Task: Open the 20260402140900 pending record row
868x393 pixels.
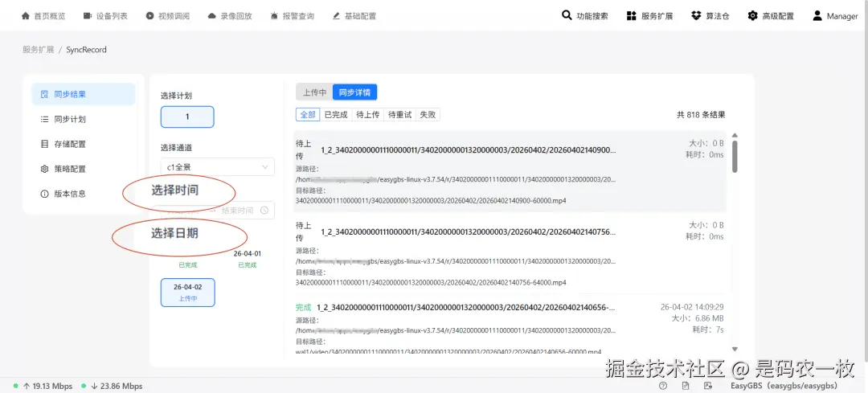Action: coord(510,171)
